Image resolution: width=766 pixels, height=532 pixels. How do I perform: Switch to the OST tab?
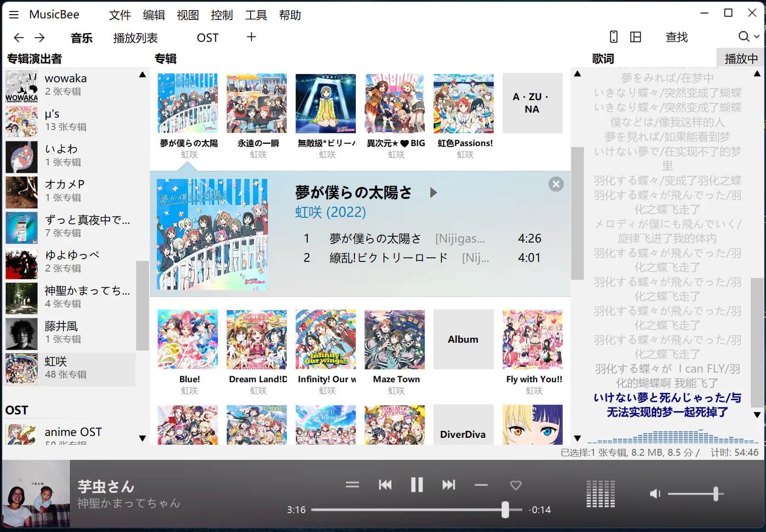click(208, 38)
